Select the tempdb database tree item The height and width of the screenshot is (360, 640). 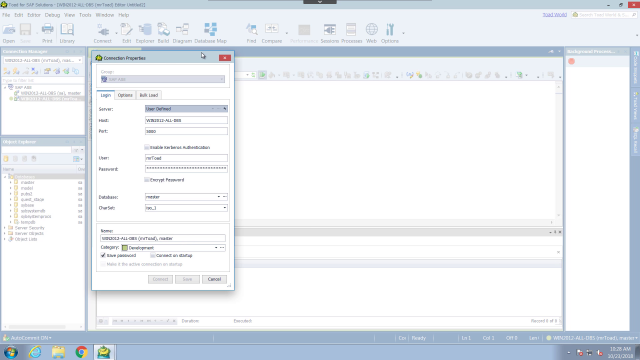(28, 222)
